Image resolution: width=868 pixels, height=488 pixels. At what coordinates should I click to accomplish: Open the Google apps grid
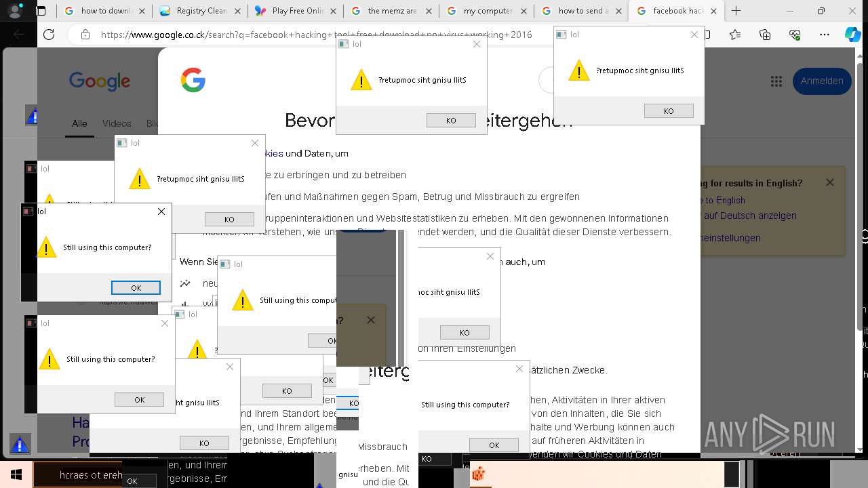[x=776, y=81]
